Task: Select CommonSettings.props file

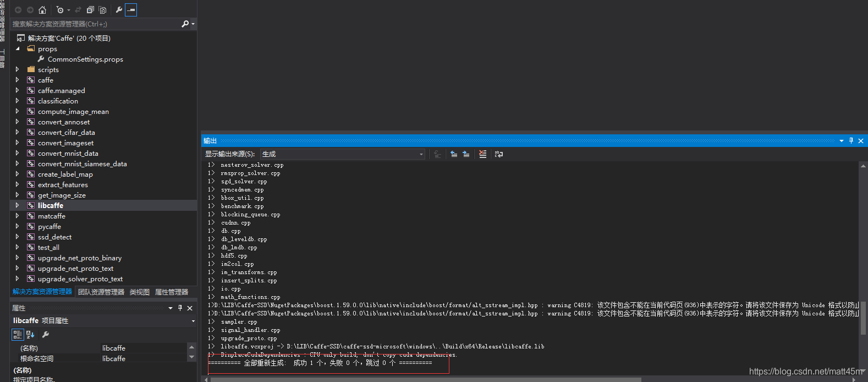Action: [x=85, y=59]
